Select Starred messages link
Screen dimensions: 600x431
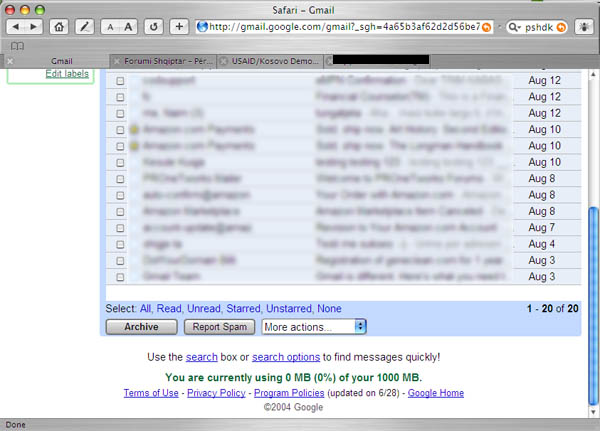coord(243,309)
